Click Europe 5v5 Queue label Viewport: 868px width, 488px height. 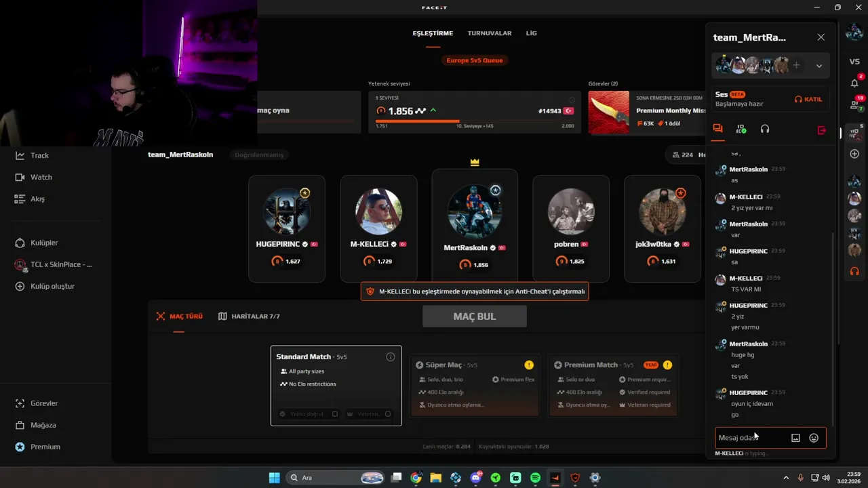475,60
